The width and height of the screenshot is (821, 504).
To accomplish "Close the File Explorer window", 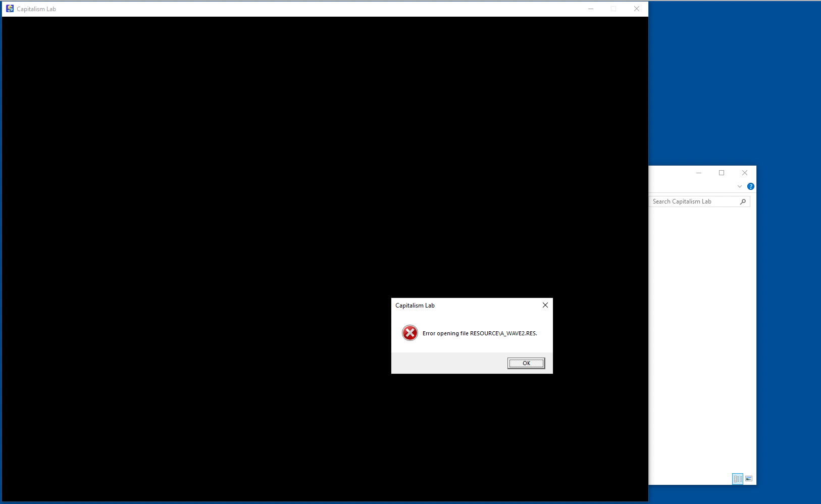I will click(x=745, y=173).
